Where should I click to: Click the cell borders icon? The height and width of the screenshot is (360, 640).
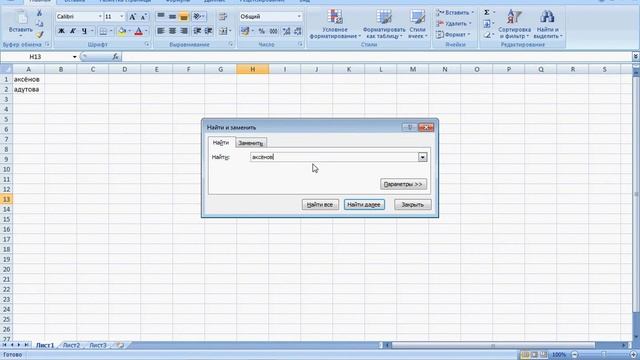click(103, 31)
